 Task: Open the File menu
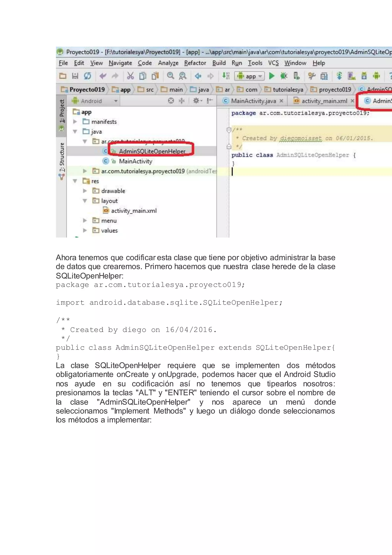click(63, 63)
